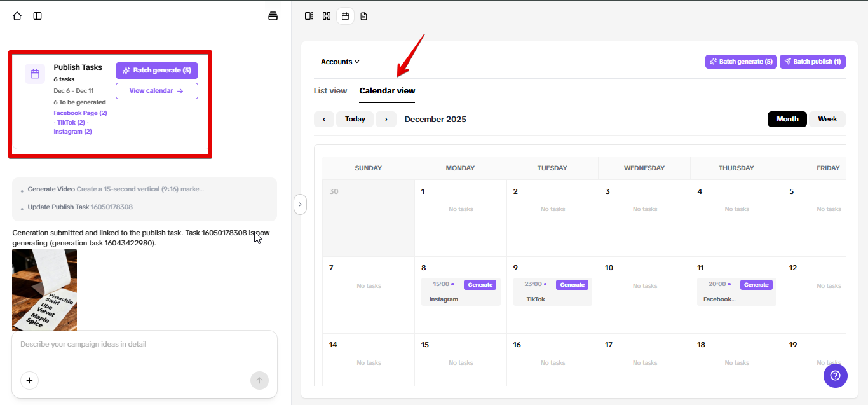
Task: Open the stacked cards icon
Action: tap(273, 16)
